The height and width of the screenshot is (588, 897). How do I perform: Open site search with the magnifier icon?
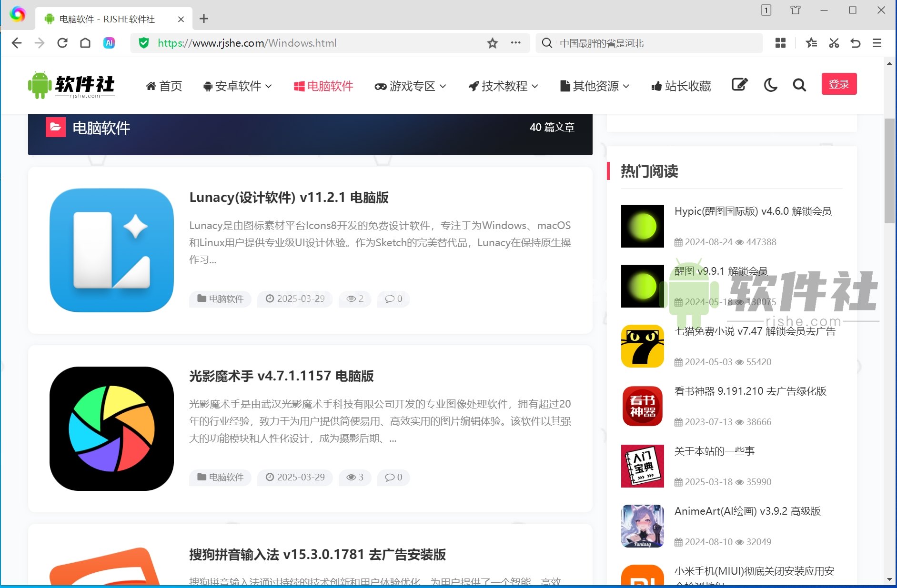coord(799,85)
